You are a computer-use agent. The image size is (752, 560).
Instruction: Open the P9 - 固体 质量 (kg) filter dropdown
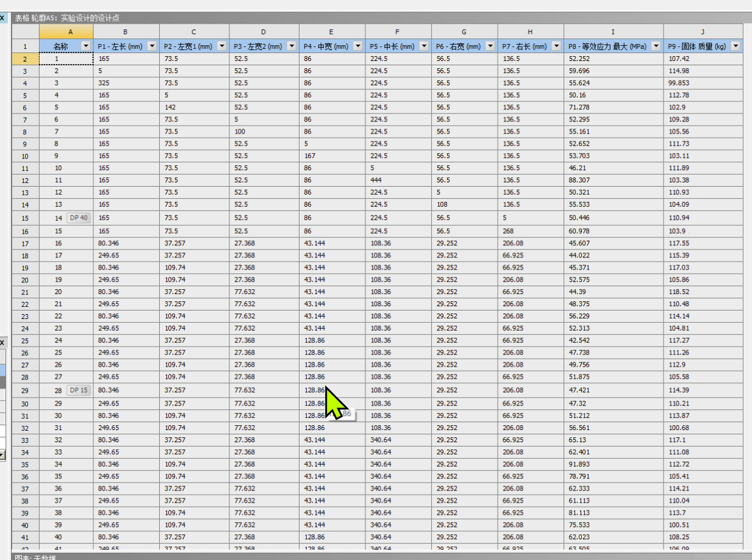[736, 46]
